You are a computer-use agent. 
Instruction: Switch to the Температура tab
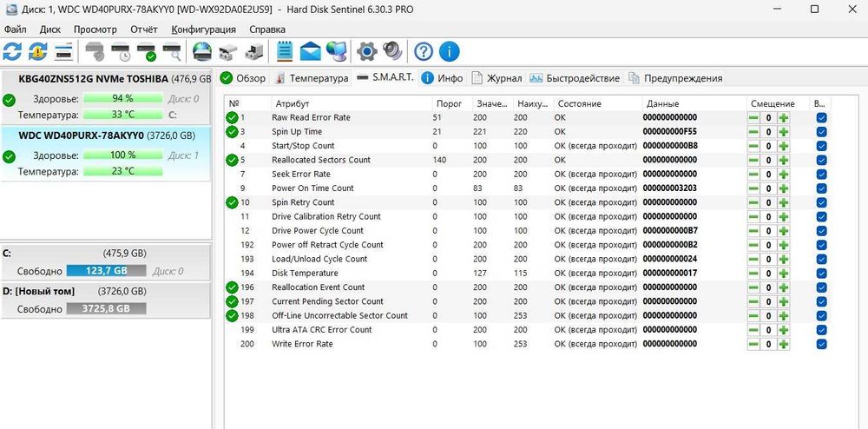point(312,78)
